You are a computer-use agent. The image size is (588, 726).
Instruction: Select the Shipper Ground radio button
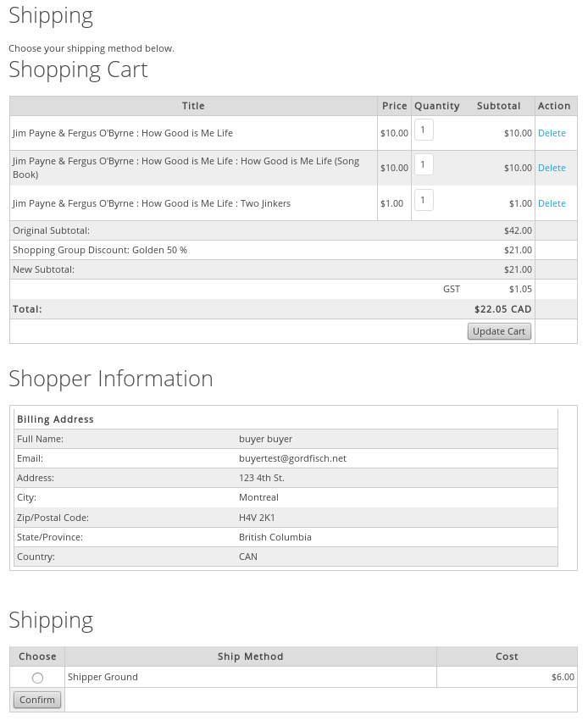(x=36, y=677)
